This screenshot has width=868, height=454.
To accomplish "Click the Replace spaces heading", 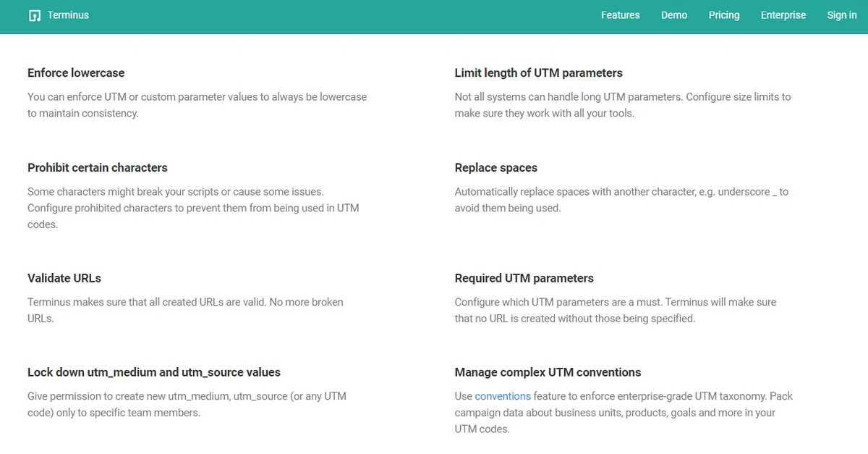I will pyautogui.click(x=496, y=168).
